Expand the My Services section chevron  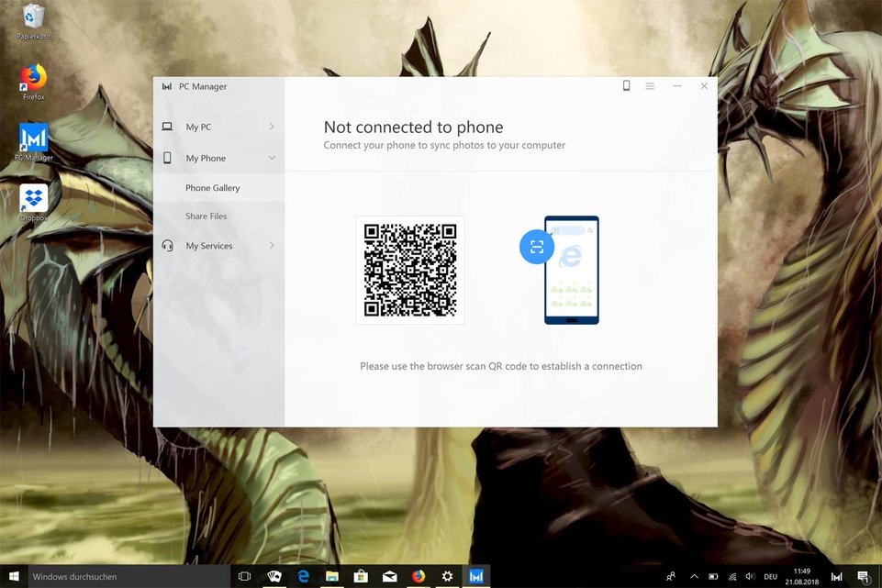coord(273,245)
